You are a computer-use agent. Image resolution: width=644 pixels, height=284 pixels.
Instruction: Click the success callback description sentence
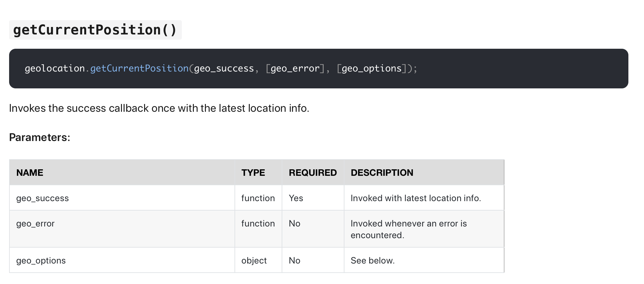point(159,108)
